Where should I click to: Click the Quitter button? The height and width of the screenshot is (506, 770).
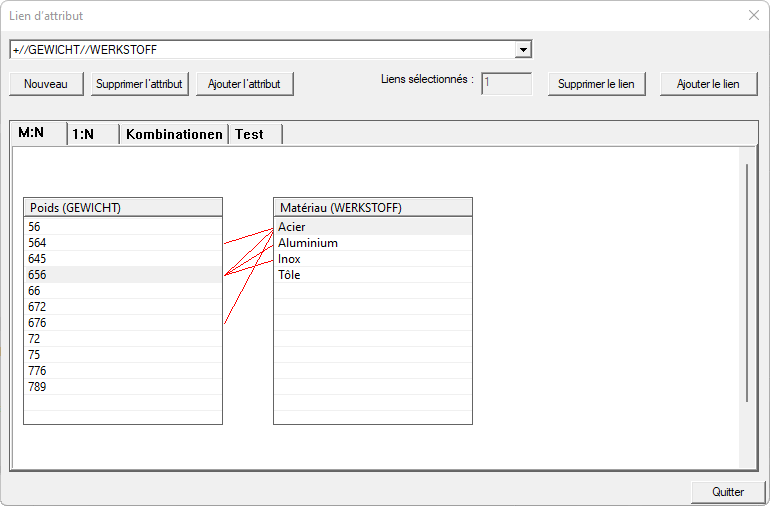click(x=728, y=492)
